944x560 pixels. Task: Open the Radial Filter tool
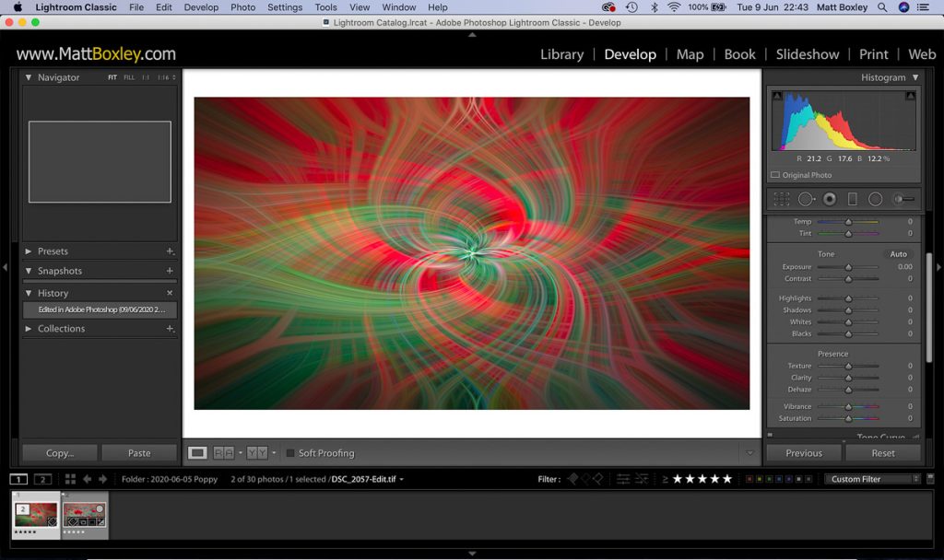(873, 199)
